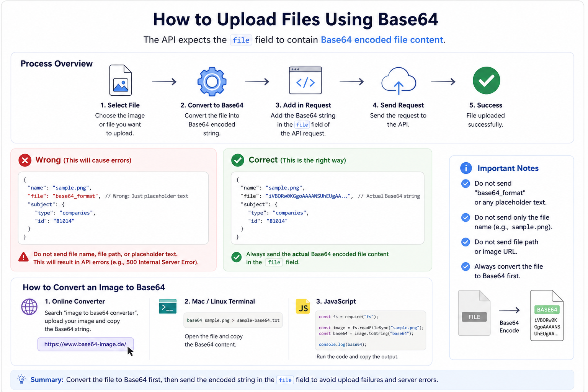
Task: Click the '3. JavaScript' heading
Action: (x=336, y=301)
